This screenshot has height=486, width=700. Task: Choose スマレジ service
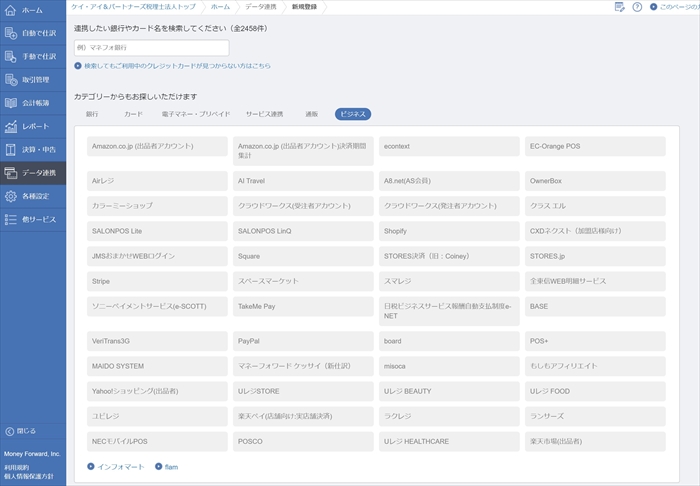pos(449,281)
